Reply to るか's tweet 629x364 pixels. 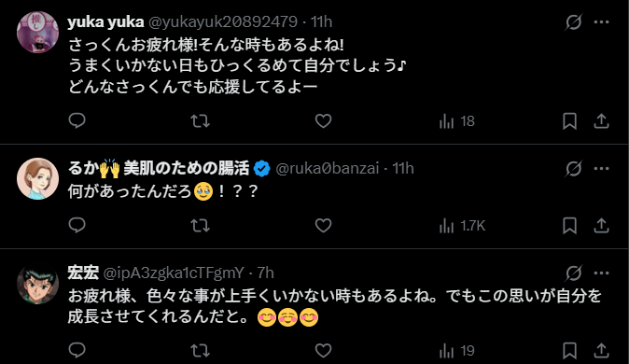(77, 226)
